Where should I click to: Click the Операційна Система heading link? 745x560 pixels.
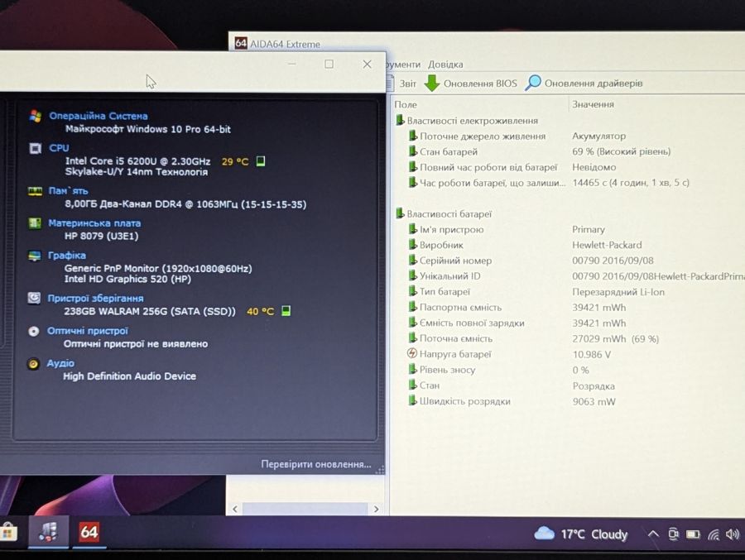click(99, 116)
